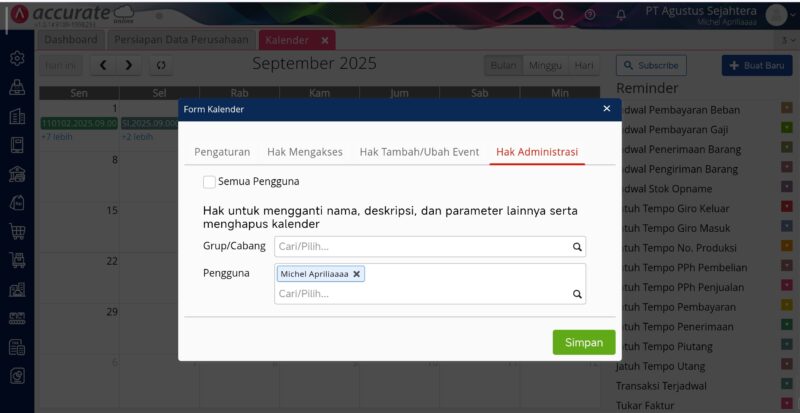
Task: Click the calendar refresh icon
Action: (161, 65)
